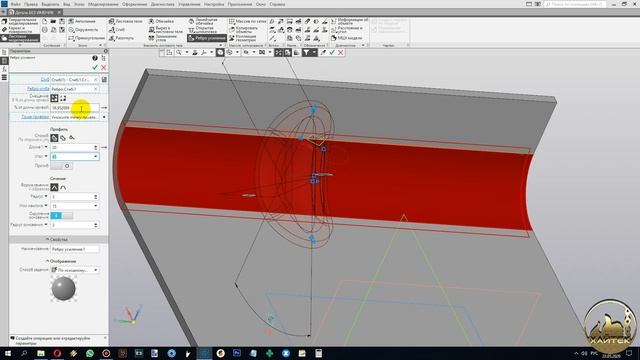Pick the Обечайка shell tool
Screen dimensions: 640x360
tap(161, 21)
